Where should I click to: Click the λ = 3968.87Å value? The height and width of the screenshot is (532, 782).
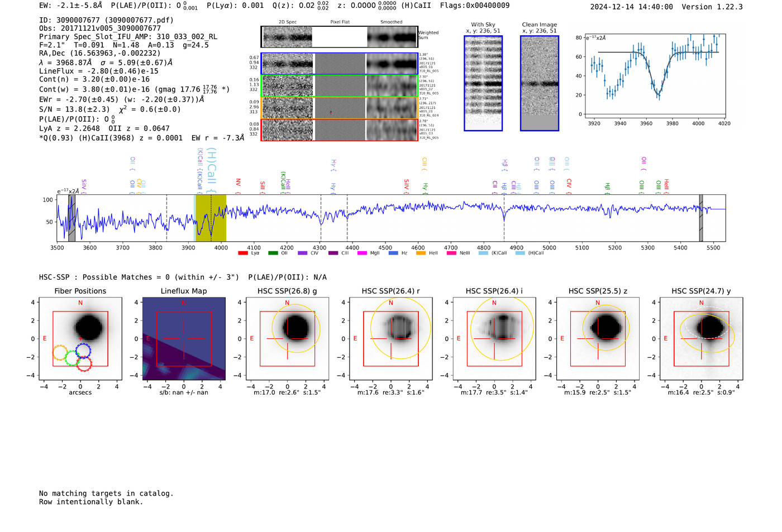pyautogui.click(x=65, y=63)
